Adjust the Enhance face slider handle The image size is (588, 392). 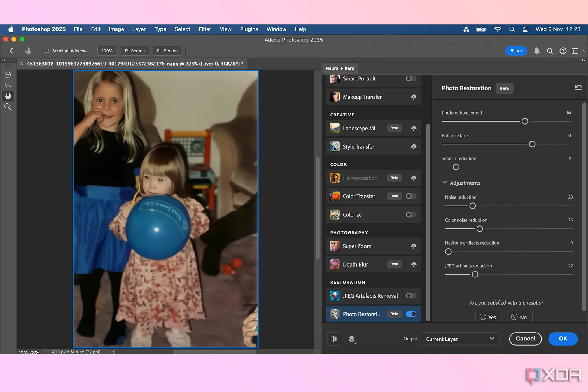click(532, 144)
